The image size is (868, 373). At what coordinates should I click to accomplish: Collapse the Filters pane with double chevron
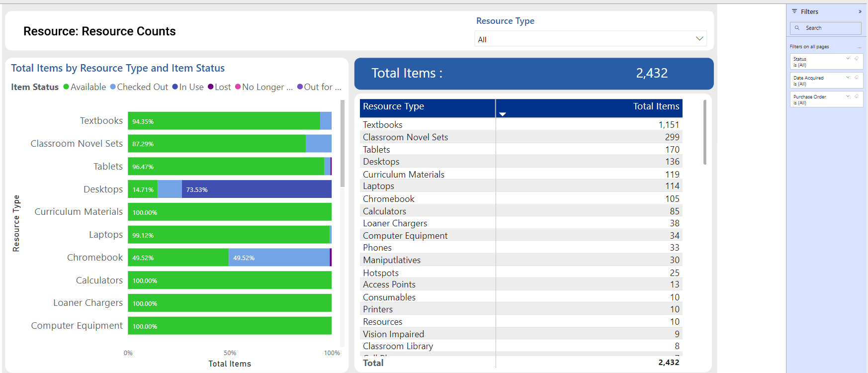pyautogui.click(x=860, y=11)
